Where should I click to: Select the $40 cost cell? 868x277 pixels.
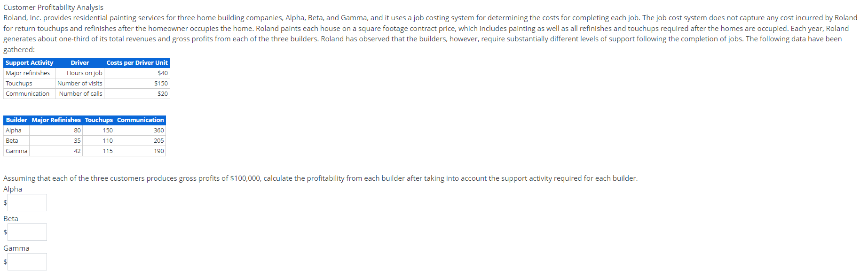(164, 73)
